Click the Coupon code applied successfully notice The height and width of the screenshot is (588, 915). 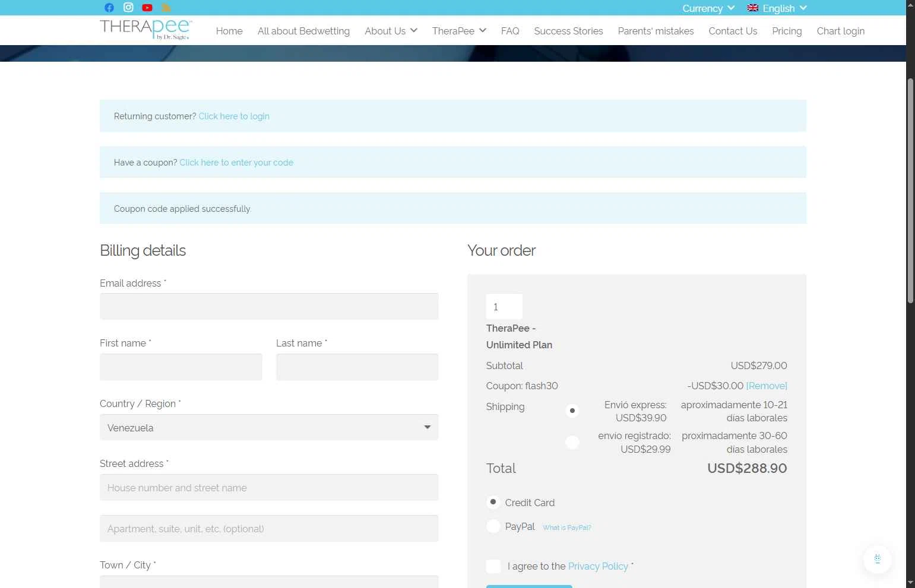pyautogui.click(x=453, y=208)
